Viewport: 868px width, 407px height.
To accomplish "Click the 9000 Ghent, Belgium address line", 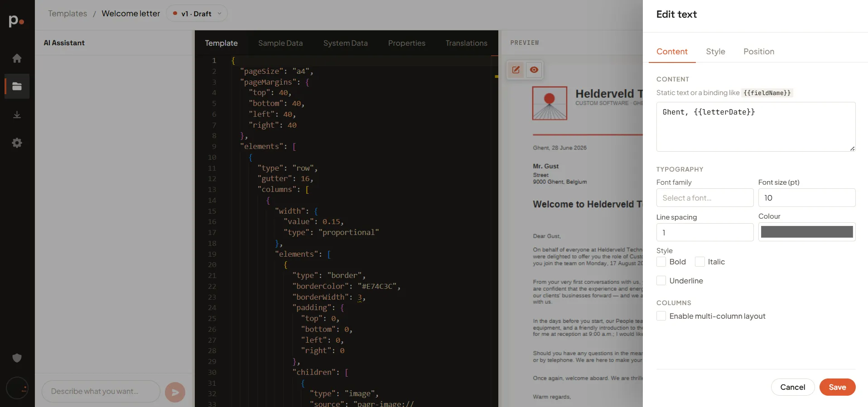I will tap(559, 182).
